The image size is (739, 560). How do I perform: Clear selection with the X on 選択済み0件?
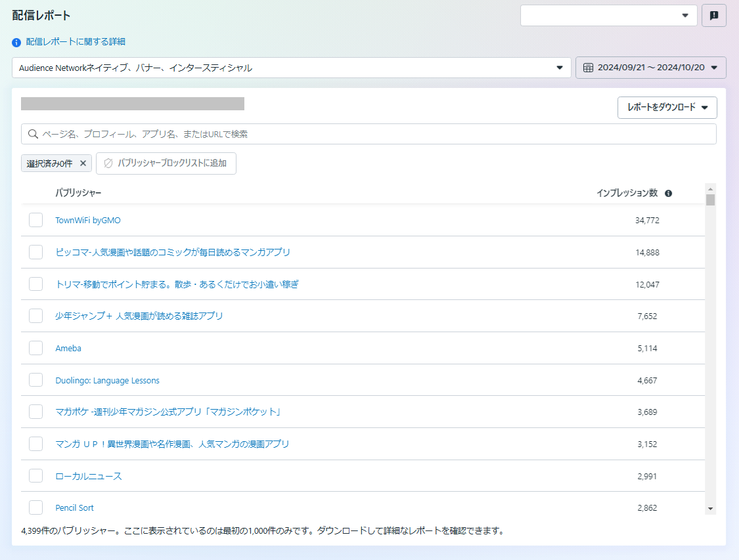tap(83, 163)
